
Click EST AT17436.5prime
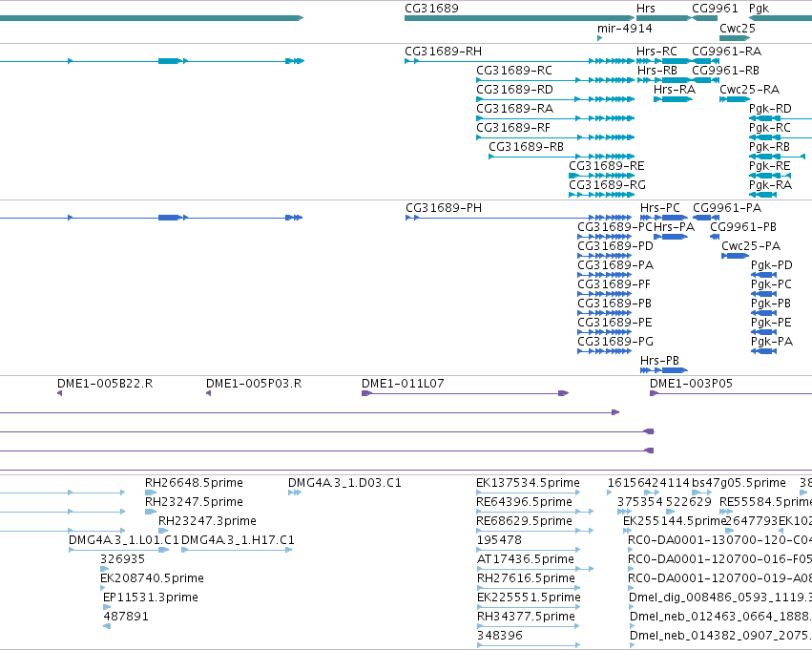click(526, 560)
